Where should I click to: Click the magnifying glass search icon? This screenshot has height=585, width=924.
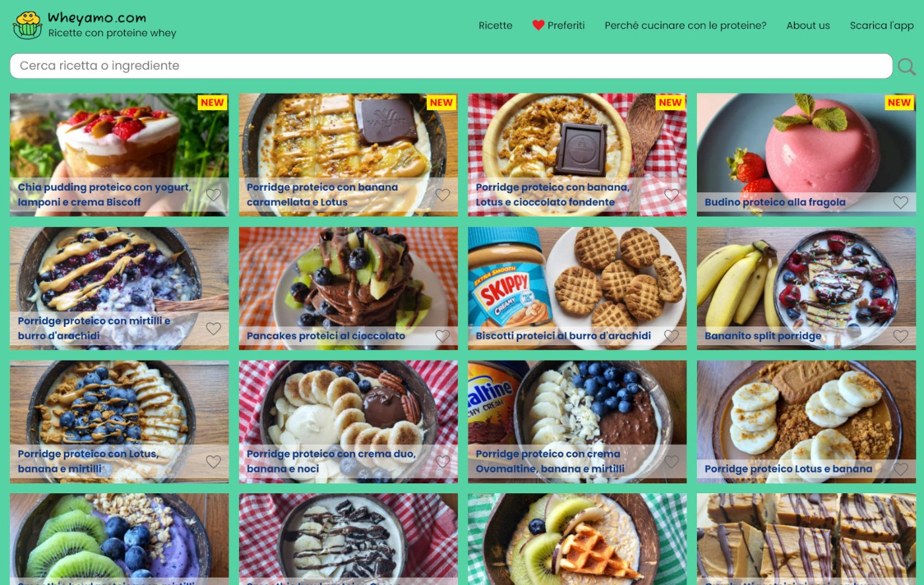tap(906, 66)
